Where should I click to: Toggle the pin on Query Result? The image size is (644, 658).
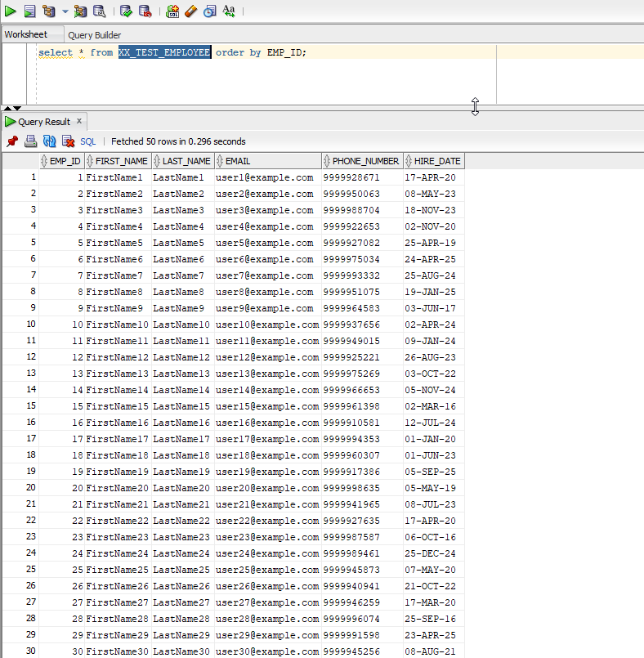point(12,141)
